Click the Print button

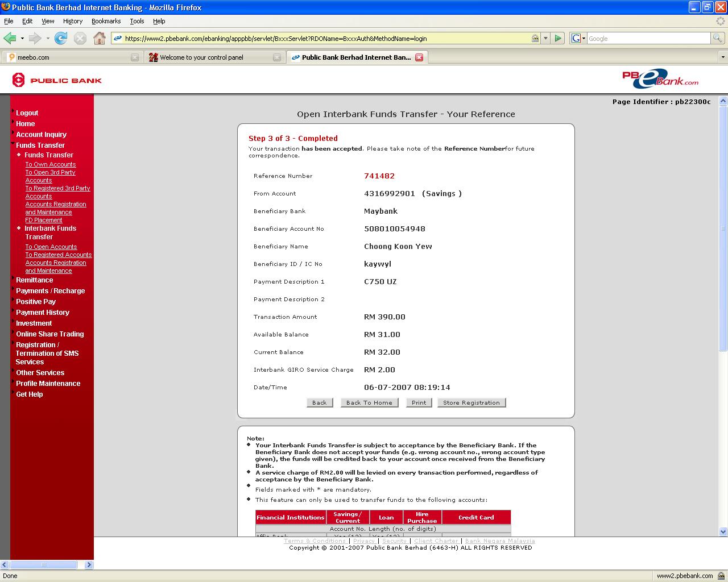[419, 402]
